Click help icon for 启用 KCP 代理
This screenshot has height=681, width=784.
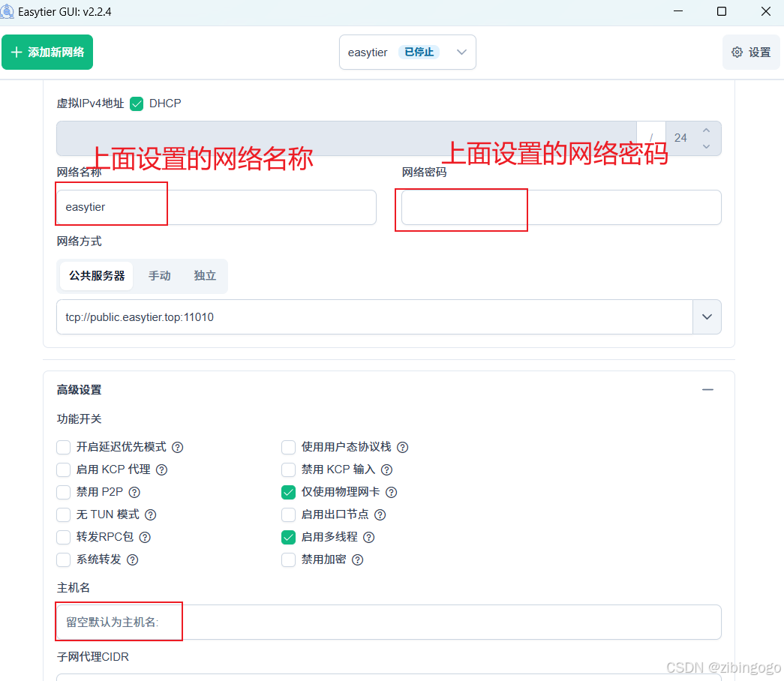coord(161,469)
